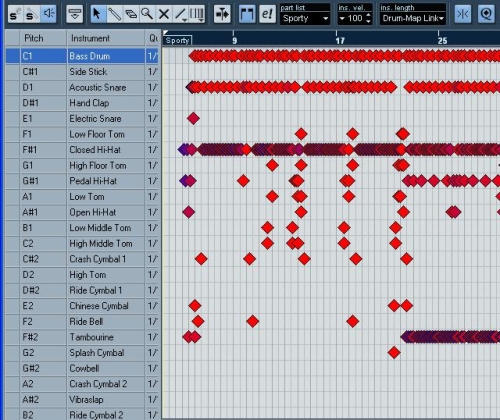
Task: Click the Quantize Q icon
Action: [486, 14]
